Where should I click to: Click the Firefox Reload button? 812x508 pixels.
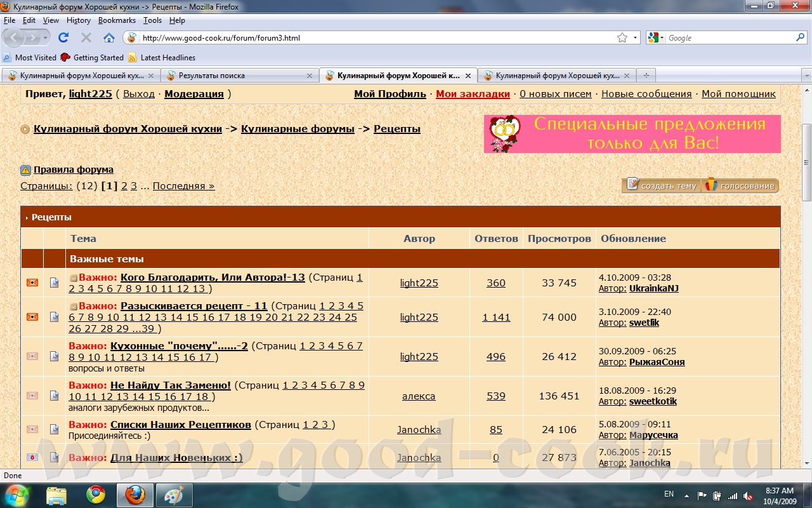63,37
